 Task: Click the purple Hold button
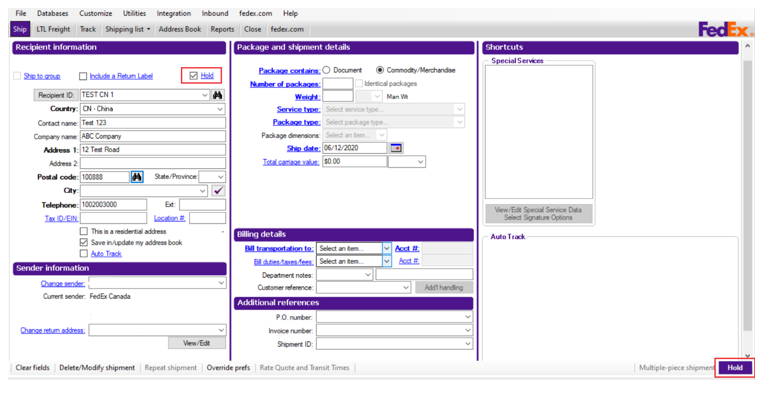(735, 368)
